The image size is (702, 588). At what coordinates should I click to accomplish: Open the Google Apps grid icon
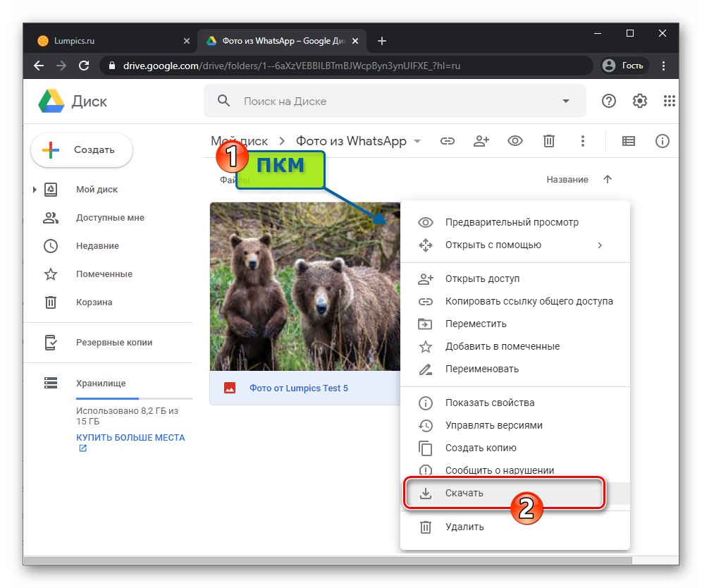coord(669,101)
